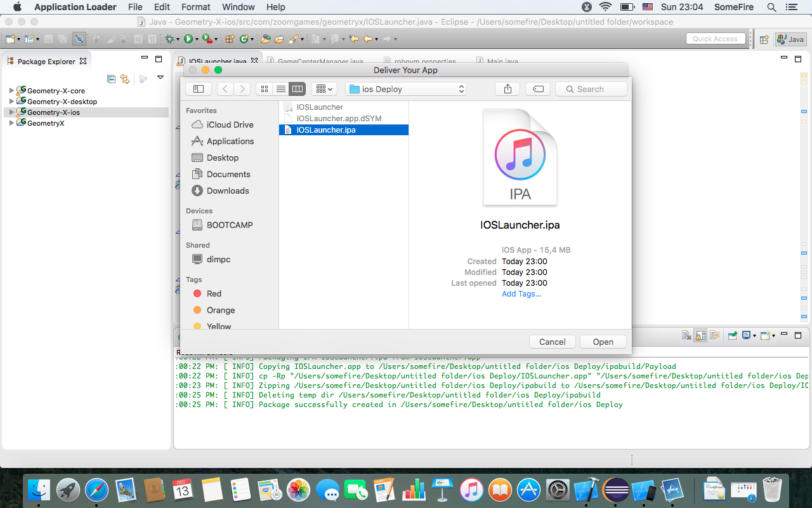This screenshot has height=508, width=812.
Task: Open the item arrangement dropdown
Action: point(324,89)
